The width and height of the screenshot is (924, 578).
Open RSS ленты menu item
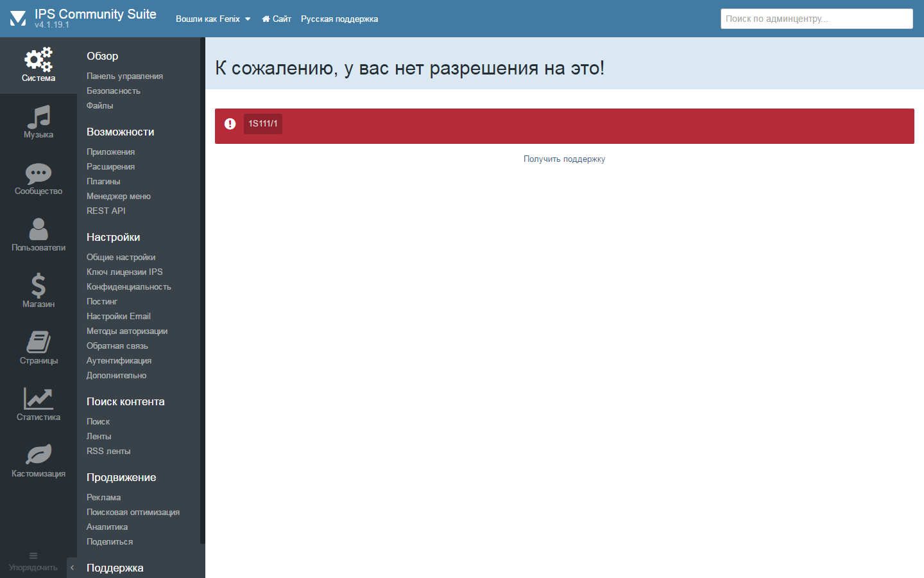pyautogui.click(x=108, y=451)
